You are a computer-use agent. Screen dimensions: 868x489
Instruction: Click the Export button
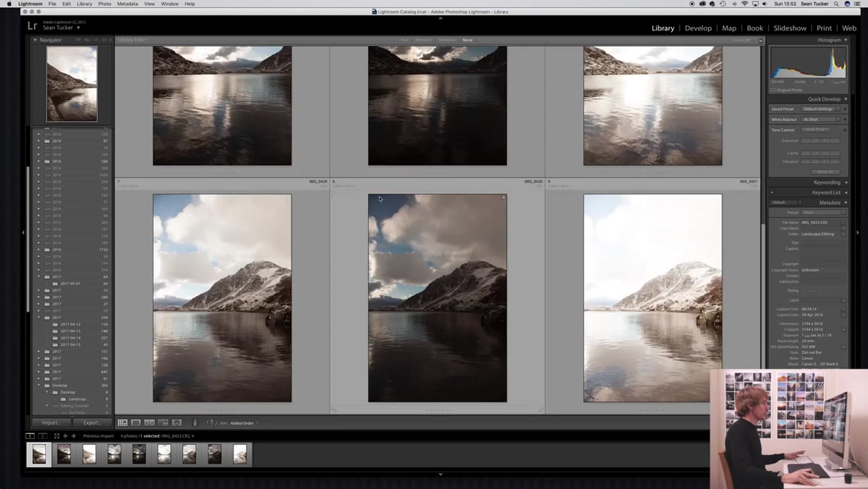pos(92,422)
